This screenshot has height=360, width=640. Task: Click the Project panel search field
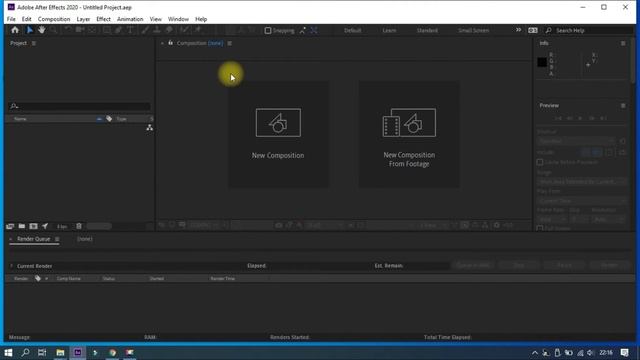(80, 106)
